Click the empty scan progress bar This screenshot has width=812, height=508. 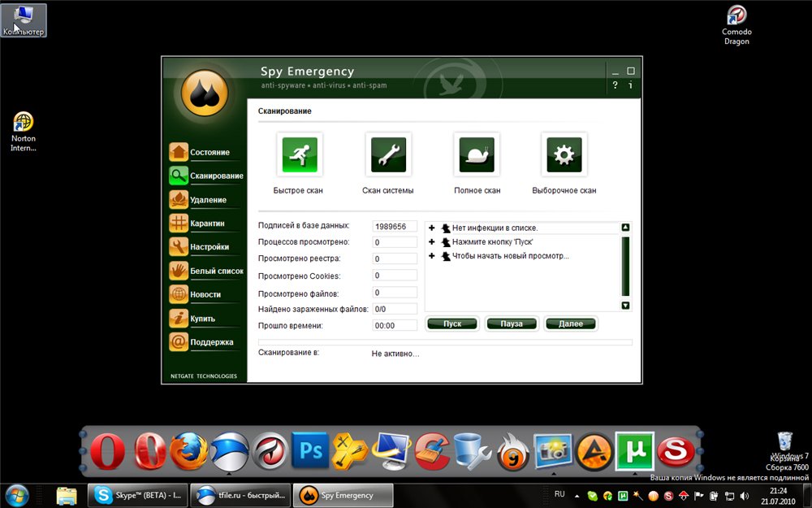[445, 342]
